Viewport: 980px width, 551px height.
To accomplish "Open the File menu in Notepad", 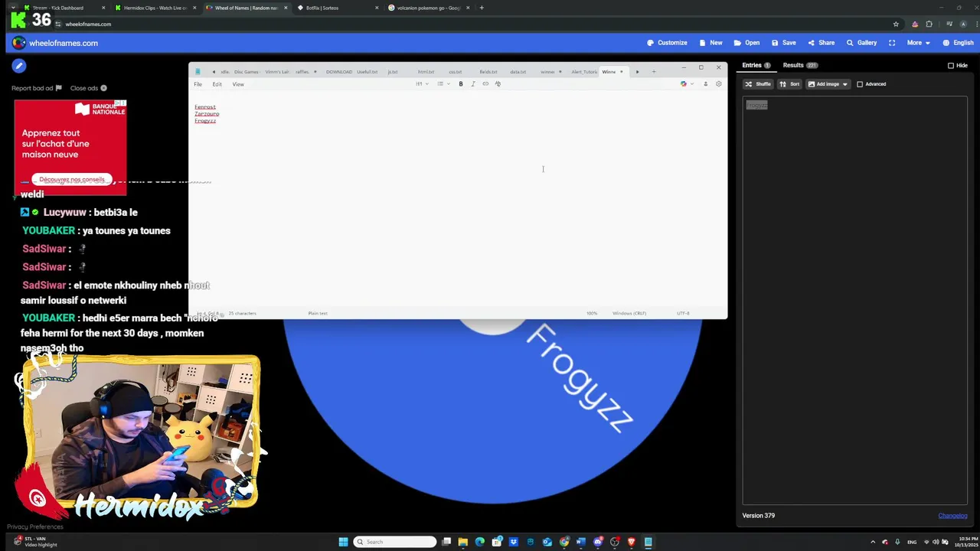I will pos(198,84).
